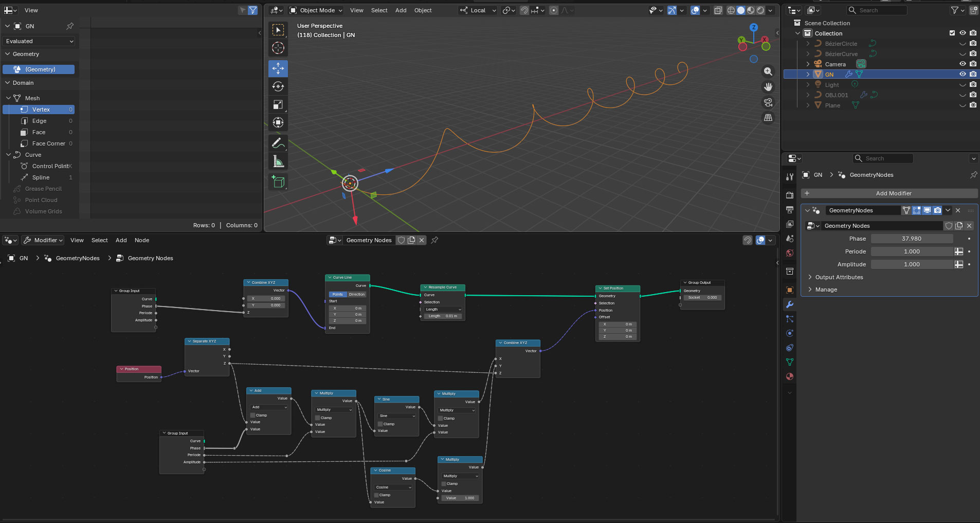Enable Clamp on the Sine node
The height and width of the screenshot is (523, 980).
pyautogui.click(x=380, y=424)
